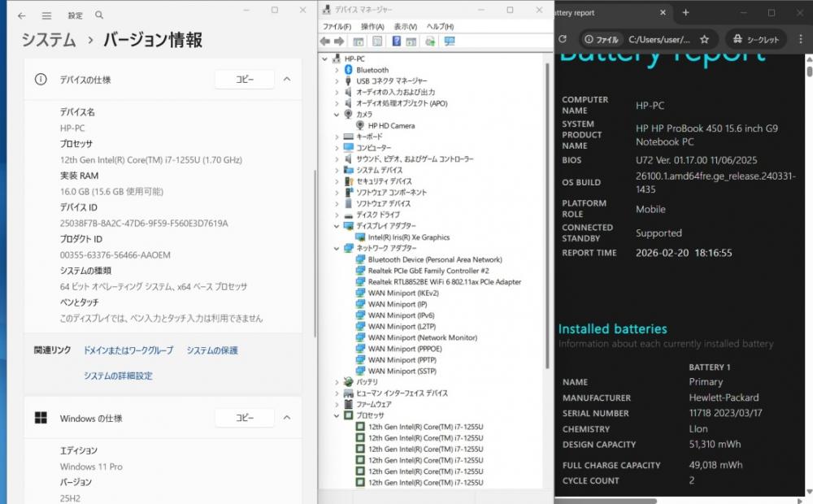813x504 pixels.
Task: Expand the セキュリティ デバイス node
Action: click(337, 181)
